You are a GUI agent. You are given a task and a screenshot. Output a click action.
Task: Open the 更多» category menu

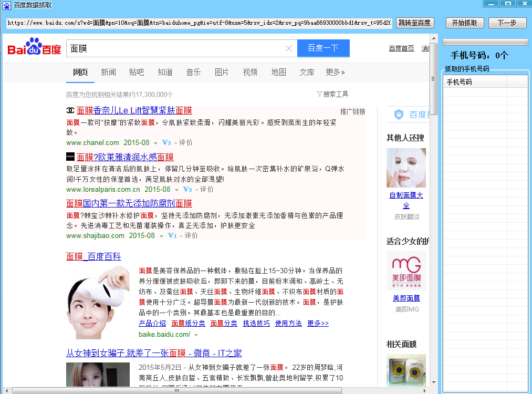coord(335,72)
